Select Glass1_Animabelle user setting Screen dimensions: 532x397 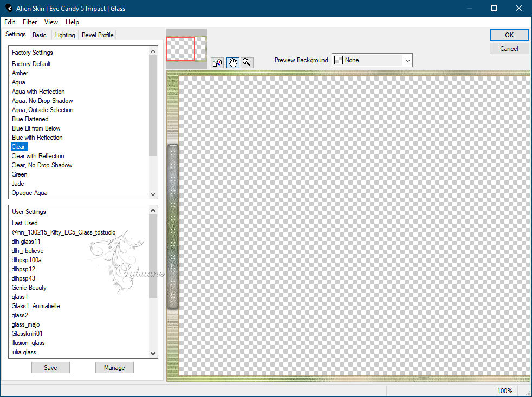click(x=36, y=305)
